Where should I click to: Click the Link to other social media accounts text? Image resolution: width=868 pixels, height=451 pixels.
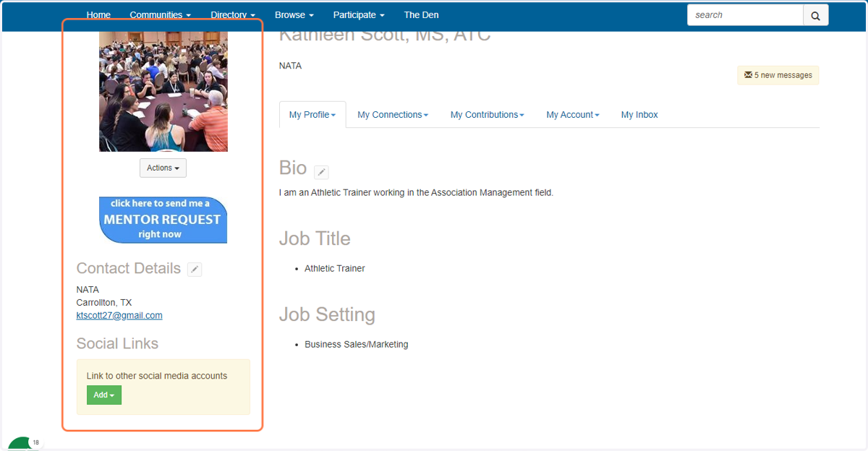[157, 376]
